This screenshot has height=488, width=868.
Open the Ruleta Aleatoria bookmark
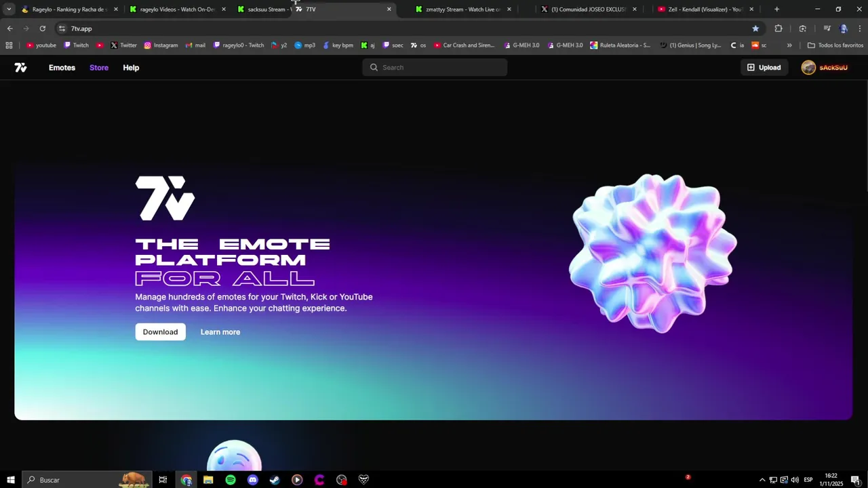point(620,45)
